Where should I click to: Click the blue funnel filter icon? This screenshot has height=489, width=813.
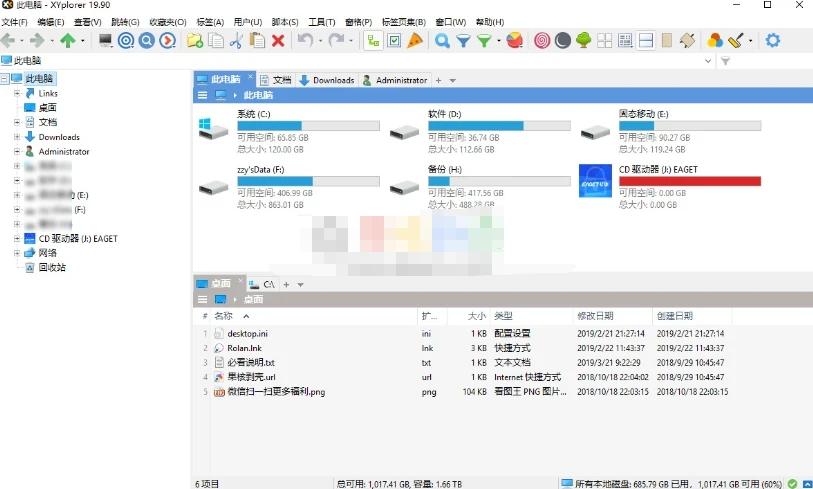click(x=464, y=40)
